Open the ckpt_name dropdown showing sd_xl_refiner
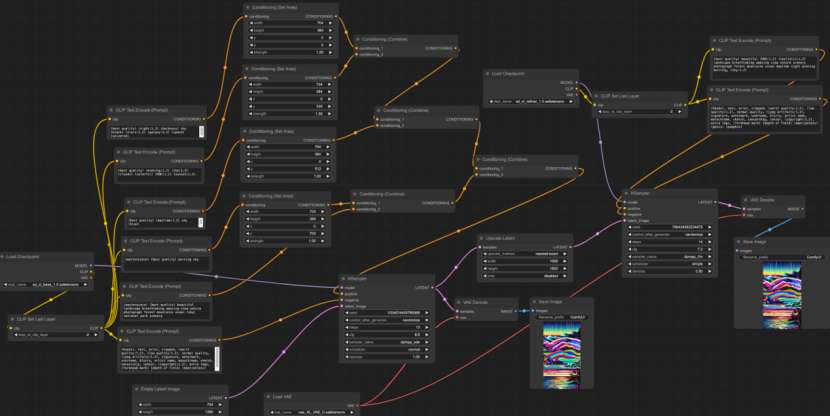 [531, 101]
